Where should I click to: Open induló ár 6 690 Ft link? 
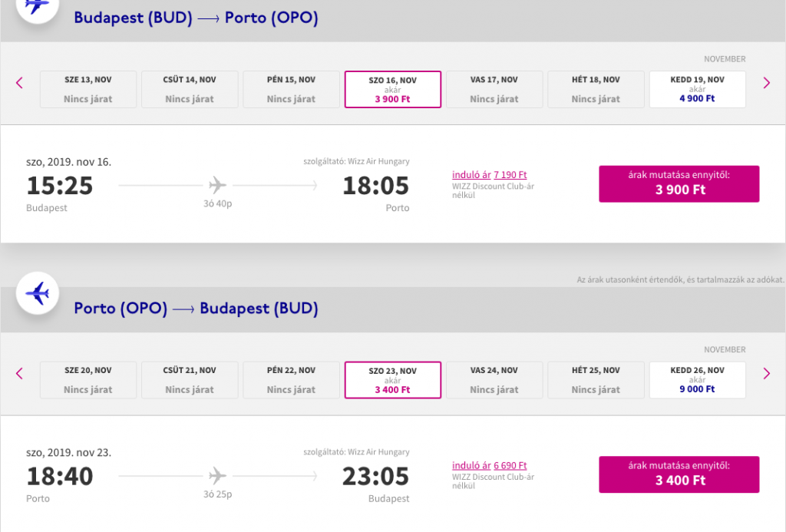(x=489, y=465)
